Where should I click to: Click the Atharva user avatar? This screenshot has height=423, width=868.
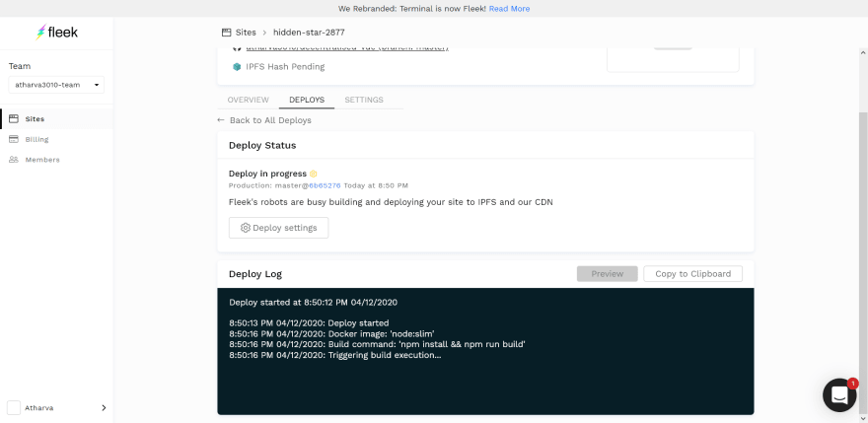click(14, 408)
